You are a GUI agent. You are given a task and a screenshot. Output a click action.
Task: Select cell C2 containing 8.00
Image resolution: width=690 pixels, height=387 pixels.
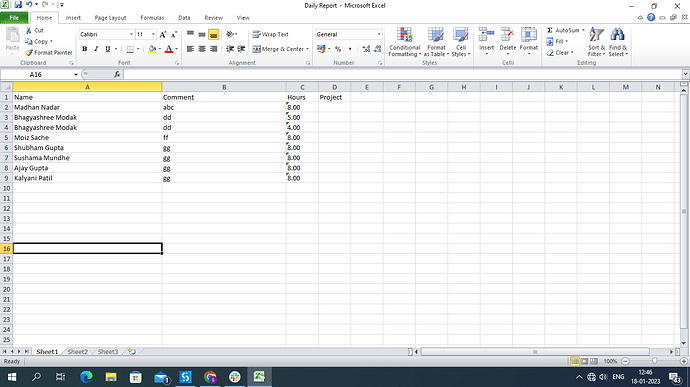point(302,107)
